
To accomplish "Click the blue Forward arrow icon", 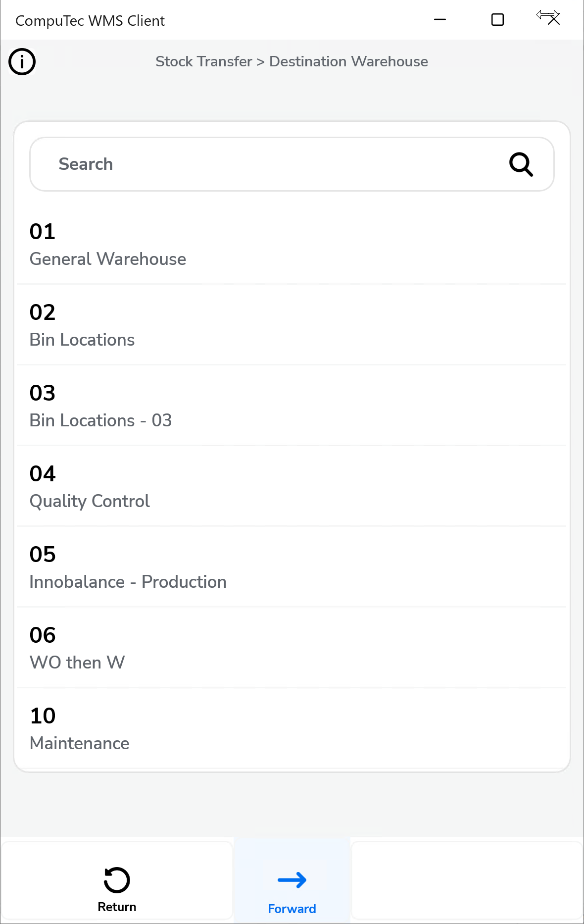I will point(292,880).
